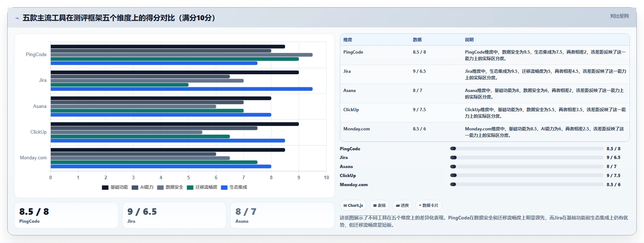Viewport: 644px width, 243px height.
Task: Click the Monday.com progress bar
Action: pos(527,184)
